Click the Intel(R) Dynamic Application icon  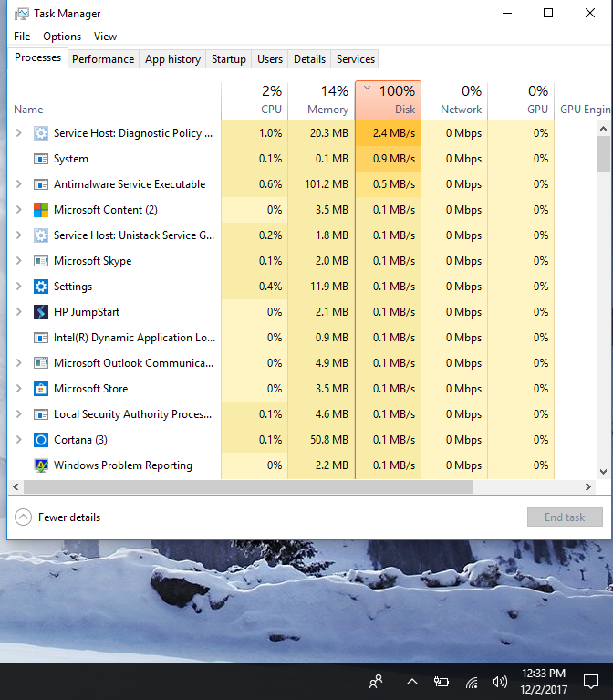41,338
